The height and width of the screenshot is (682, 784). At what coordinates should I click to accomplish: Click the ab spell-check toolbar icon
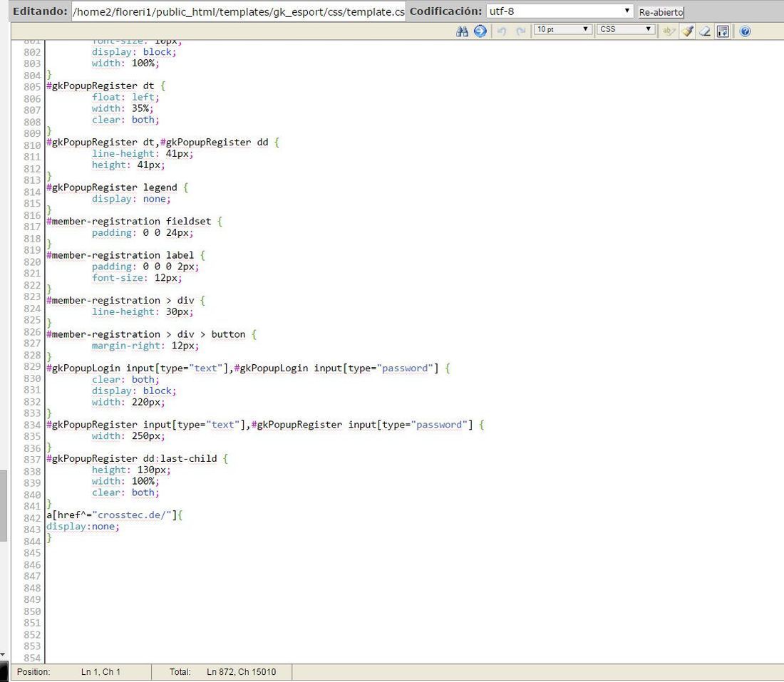tap(669, 31)
